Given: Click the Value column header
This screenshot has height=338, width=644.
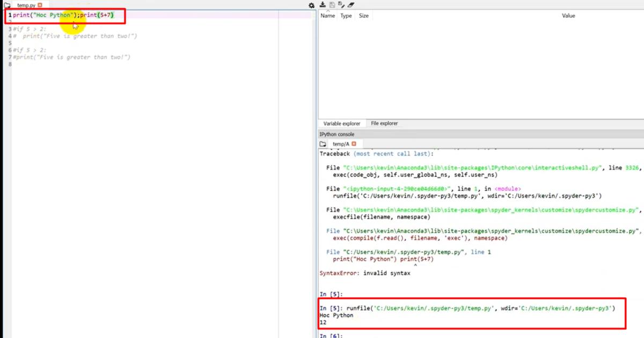Looking at the screenshot, I should pyautogui.click(x=568, y=16).
